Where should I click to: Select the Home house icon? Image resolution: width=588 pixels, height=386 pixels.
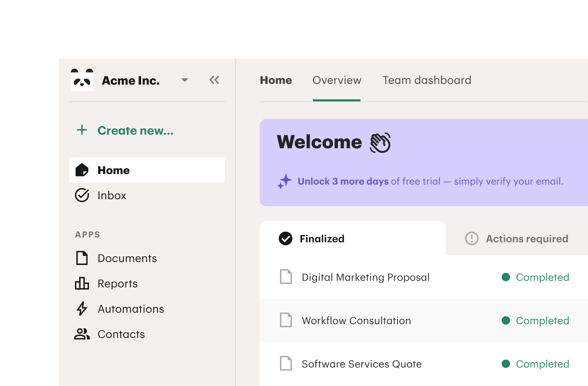82,170
